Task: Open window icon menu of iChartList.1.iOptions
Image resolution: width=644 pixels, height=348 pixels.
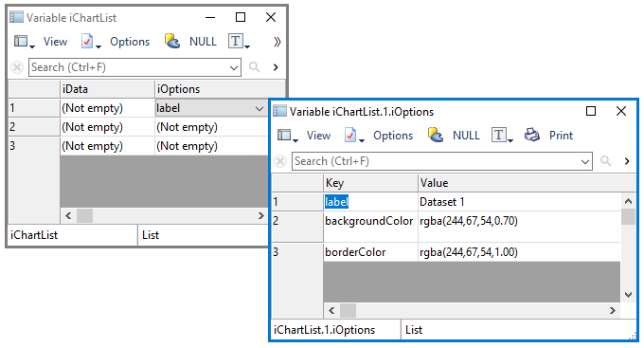Action: [x=279, y=111]
